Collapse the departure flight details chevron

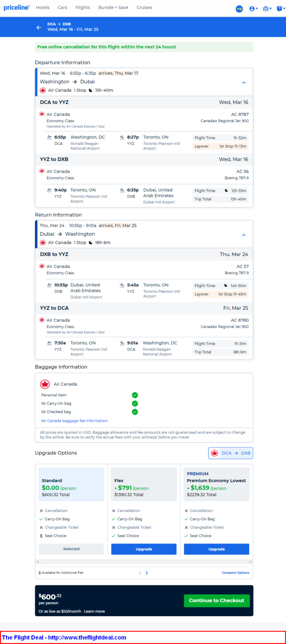[244, 82]
